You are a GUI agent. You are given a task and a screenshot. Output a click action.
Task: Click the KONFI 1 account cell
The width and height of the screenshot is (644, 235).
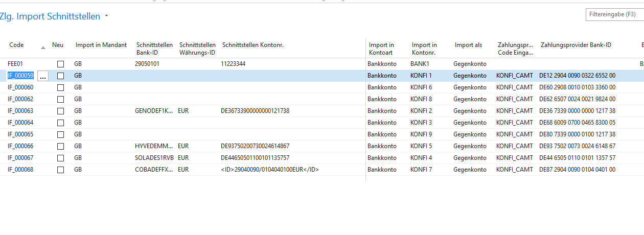(421, 76)
